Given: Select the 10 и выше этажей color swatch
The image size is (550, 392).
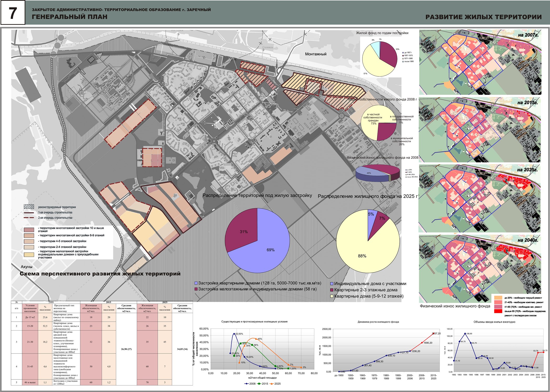Looking at the screenshot, I should (29, 230).
